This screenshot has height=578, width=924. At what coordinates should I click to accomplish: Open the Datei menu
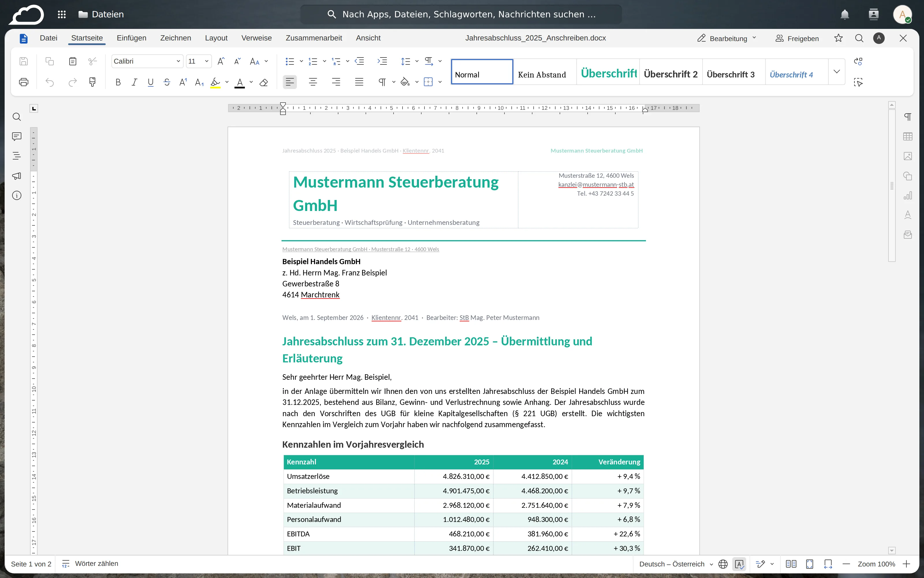tap(49, 38)
